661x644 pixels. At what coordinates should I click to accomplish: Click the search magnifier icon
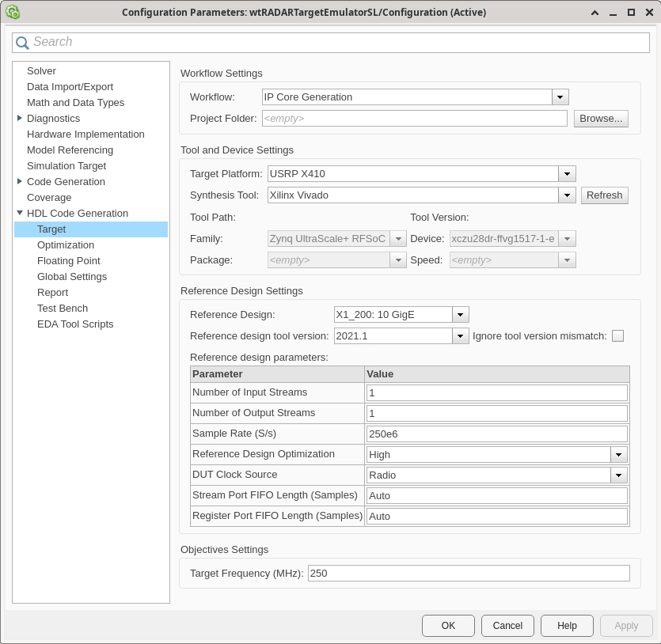coord(24,42)
